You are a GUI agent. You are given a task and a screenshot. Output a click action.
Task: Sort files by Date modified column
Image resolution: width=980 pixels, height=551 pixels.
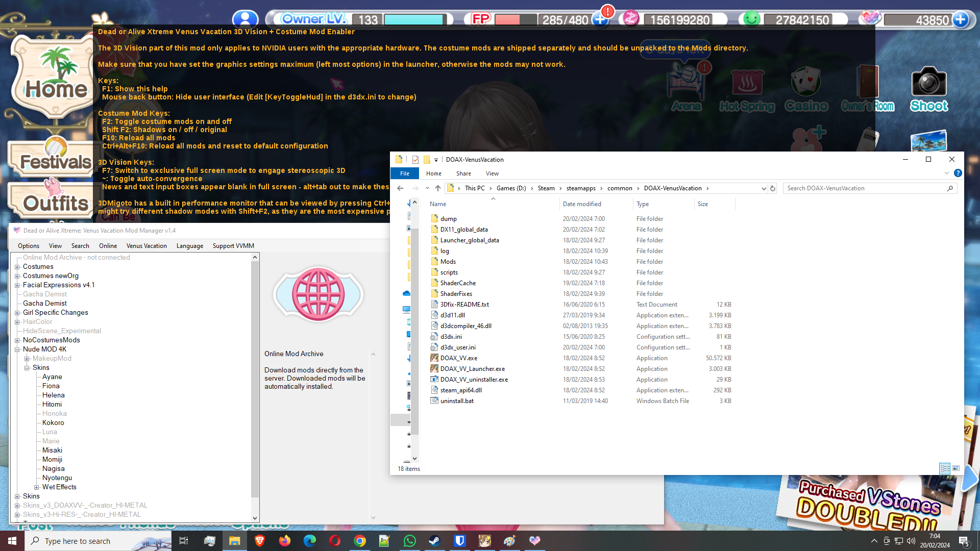(595, 204)
